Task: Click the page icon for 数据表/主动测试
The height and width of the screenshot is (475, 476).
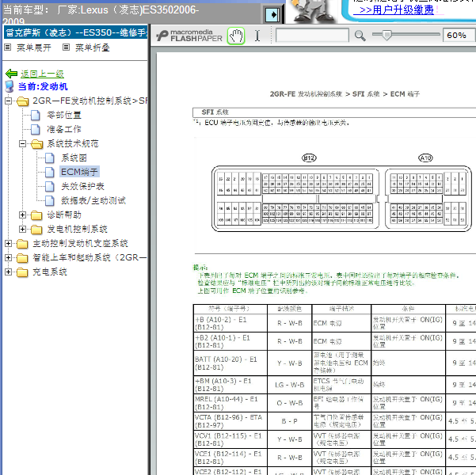Action: tap(50, 200)
